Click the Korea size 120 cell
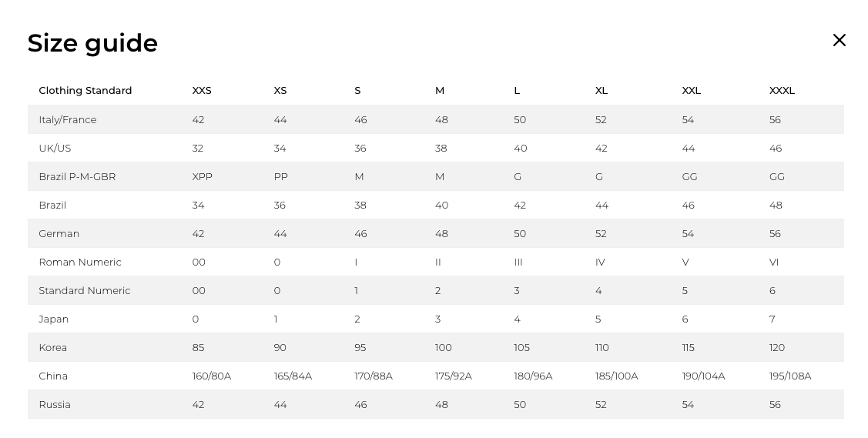This screenshot has height=438, width=868. click(777, 348)
